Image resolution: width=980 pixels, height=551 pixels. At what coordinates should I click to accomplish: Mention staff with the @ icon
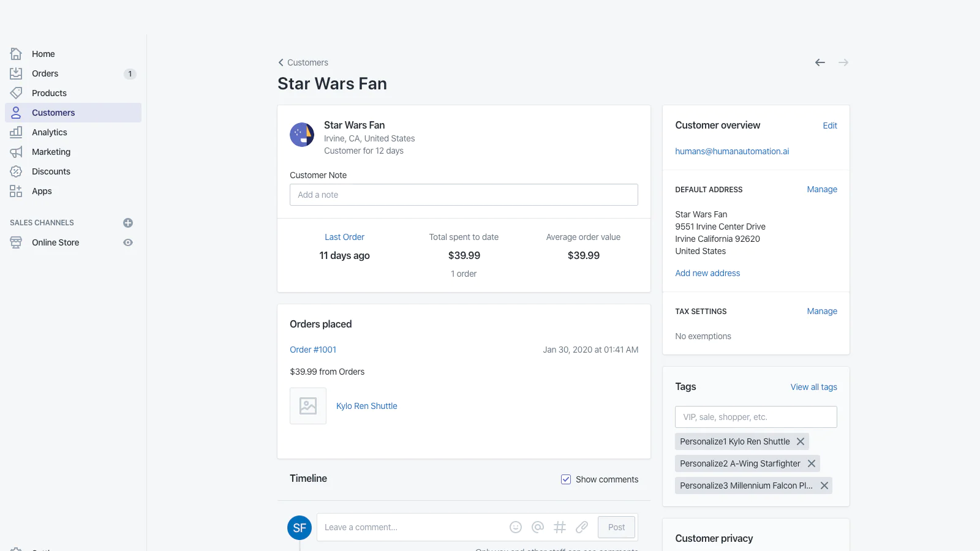[538, 527]
